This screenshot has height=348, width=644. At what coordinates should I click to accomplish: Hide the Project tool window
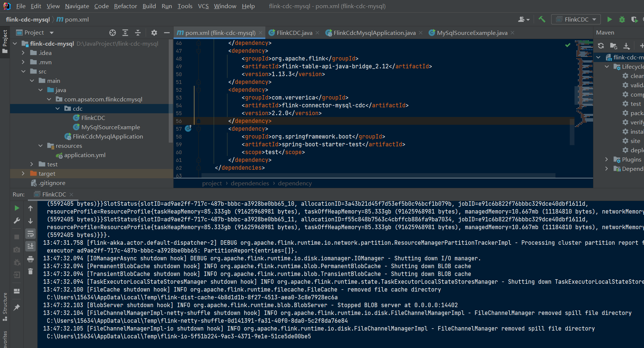click(x=167, y=33)
